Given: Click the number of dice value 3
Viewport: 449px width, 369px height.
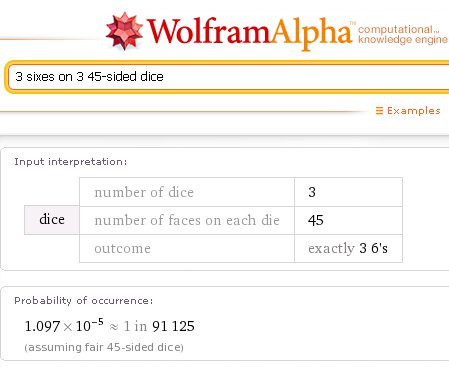Looking at the screenshot, I should 312,192.
